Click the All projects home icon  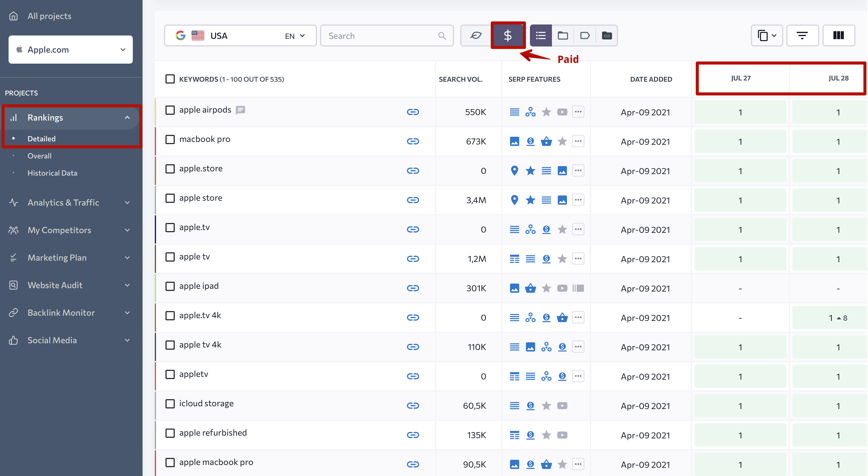point(13,16)
